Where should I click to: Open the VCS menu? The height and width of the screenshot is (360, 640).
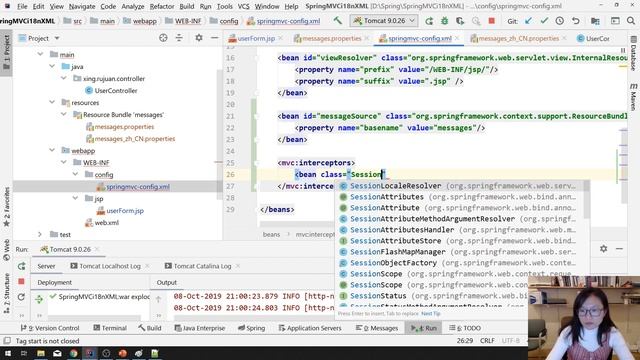pyautogui.click(x=243, y=6)
